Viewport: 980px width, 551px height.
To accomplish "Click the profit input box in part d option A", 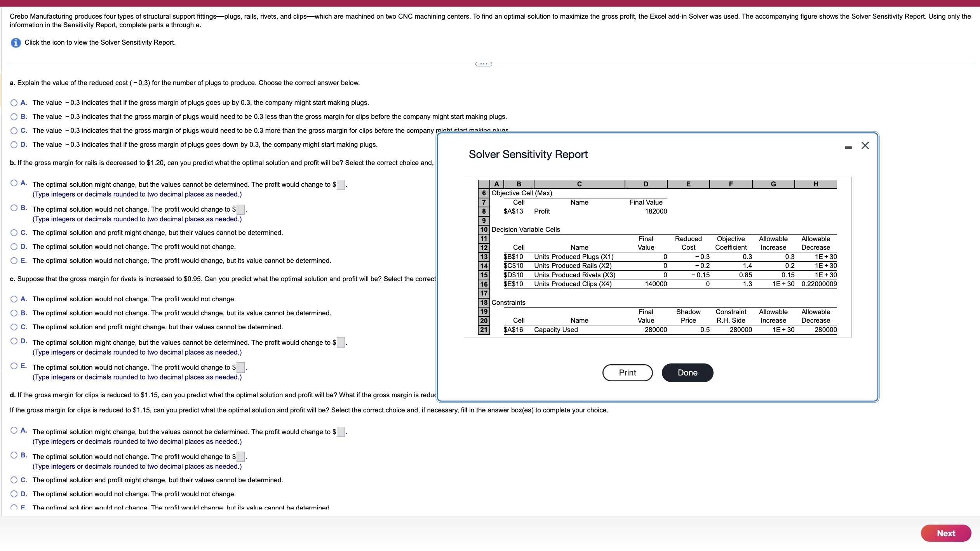I will click(x=341, y=432).
